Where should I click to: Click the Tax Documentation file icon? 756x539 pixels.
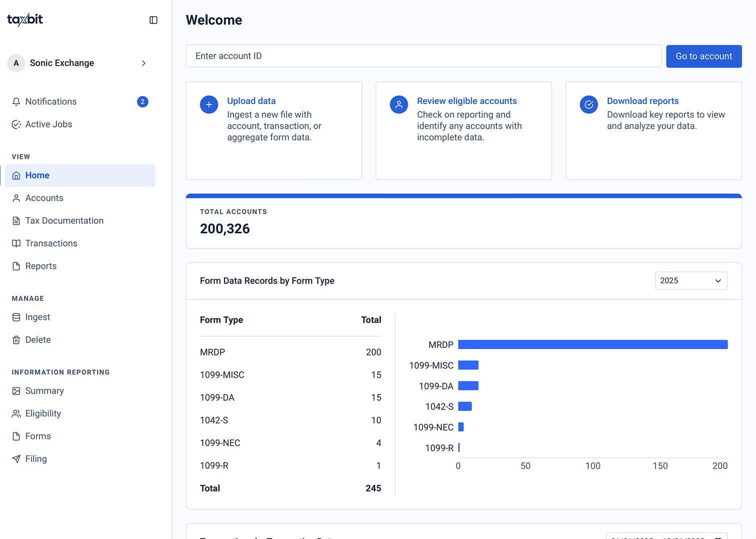point(16,221)
